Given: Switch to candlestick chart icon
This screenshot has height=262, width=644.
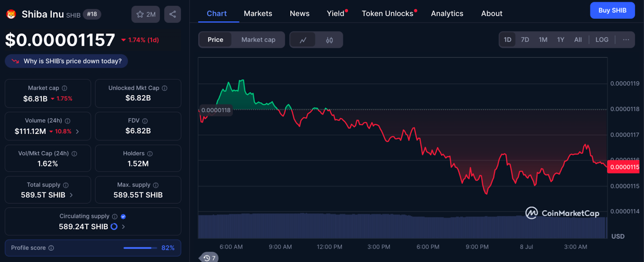Looking at the screenshot, I should [329, 40].
